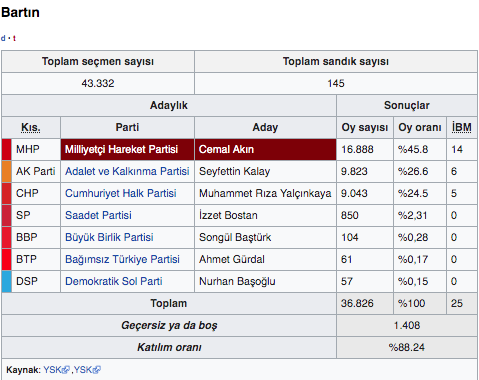Click the external link icon after first YSK
Image resolution: width=479 pixels, height=380 pixels.
coord(66,370)
